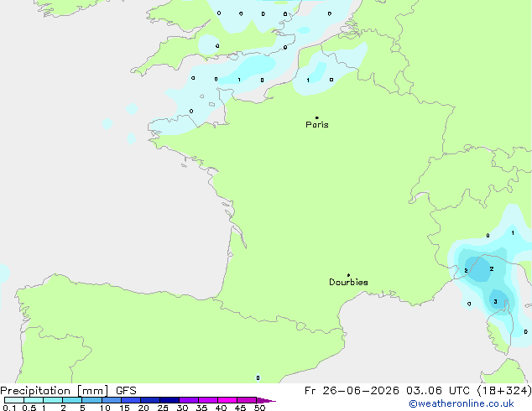The height and width of the screenshot is (411, 532).
Task: Click the Paris city label
Action: [x=317, y=124]
